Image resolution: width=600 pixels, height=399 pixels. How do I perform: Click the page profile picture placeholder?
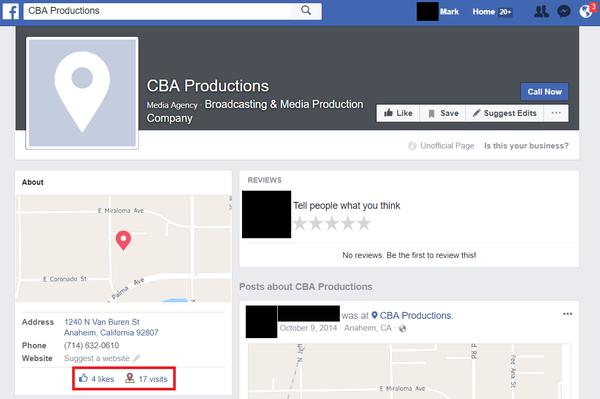[x=82, y=93]
